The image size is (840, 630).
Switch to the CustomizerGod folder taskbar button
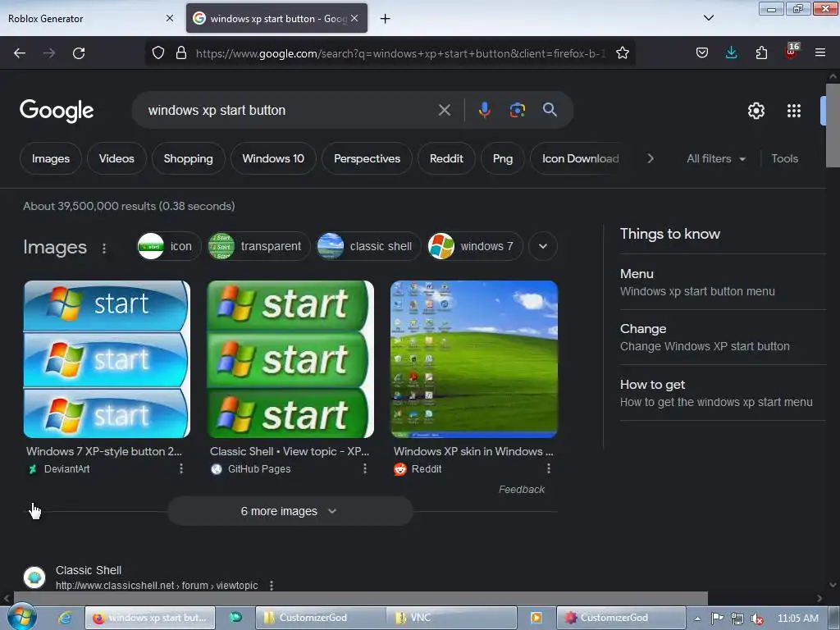point(321,618)
